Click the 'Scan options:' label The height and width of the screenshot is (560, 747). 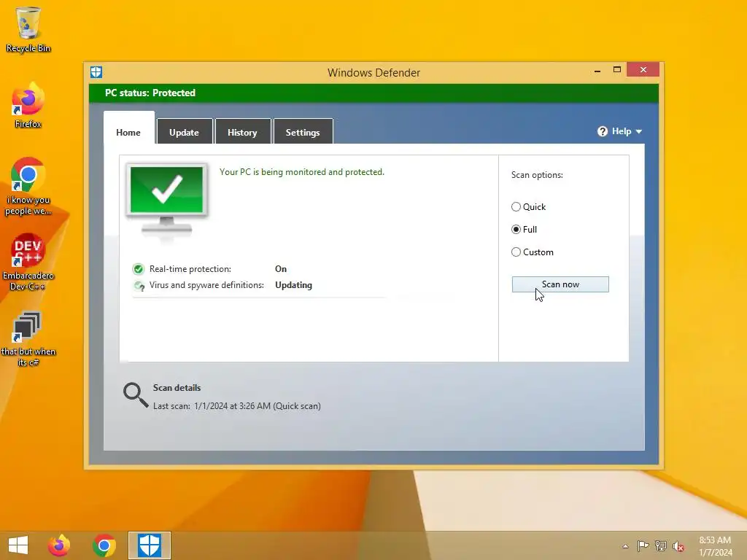coord(537,175)
